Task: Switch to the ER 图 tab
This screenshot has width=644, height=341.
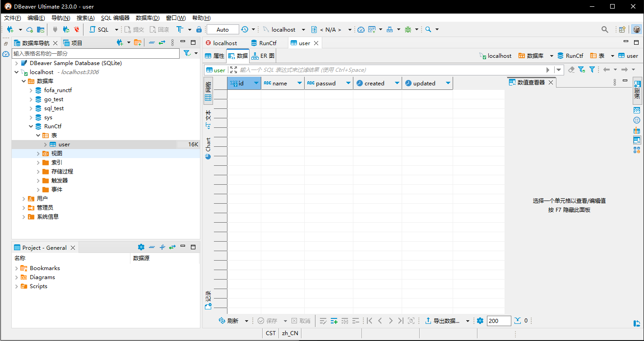Action: pyautogui.click(x=263, y=56)
